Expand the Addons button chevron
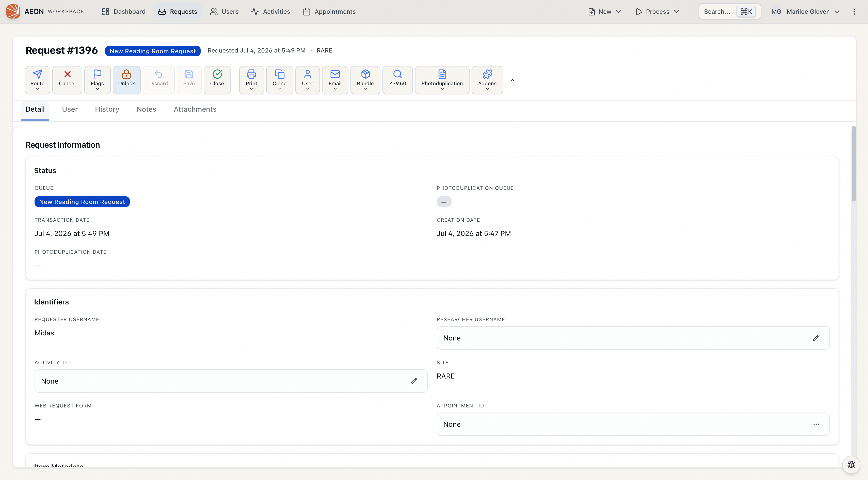 click(x=487, y=89)
